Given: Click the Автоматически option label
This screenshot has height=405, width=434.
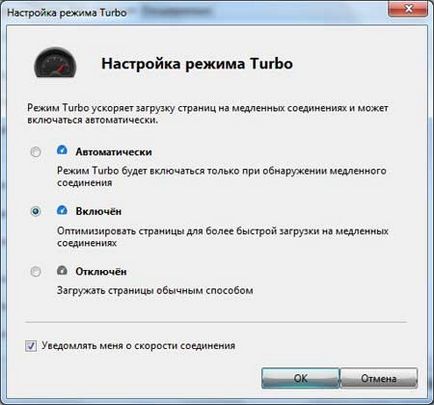Looking at the screenshot, I should [114, 152].
